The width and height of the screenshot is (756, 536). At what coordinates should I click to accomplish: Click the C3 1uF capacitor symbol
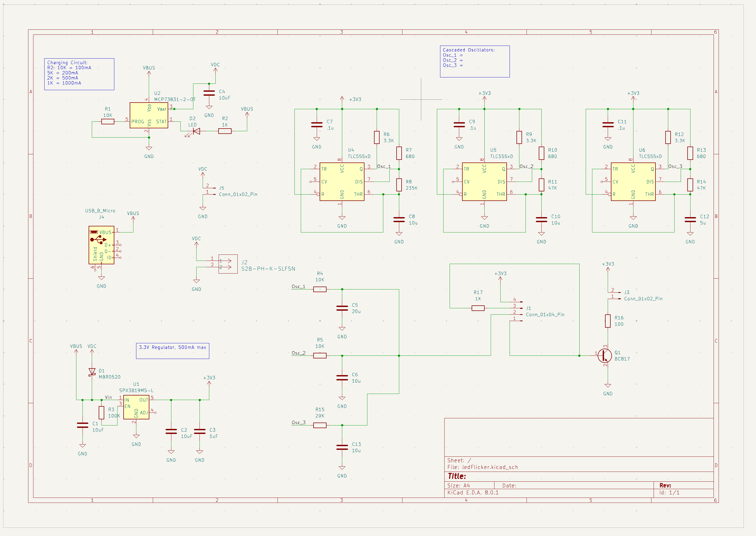click(x=199, y=431)
